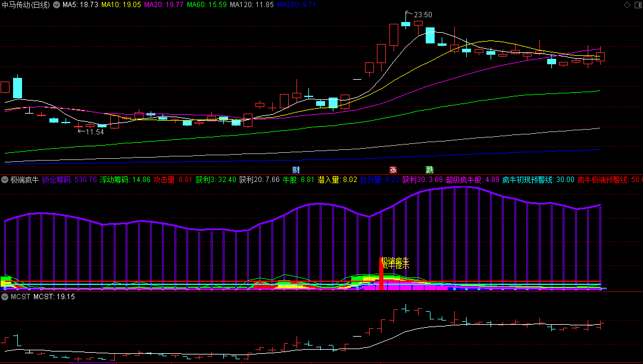Click the 超级疯牛股: 4.89 value label

[x=473, y=180]
